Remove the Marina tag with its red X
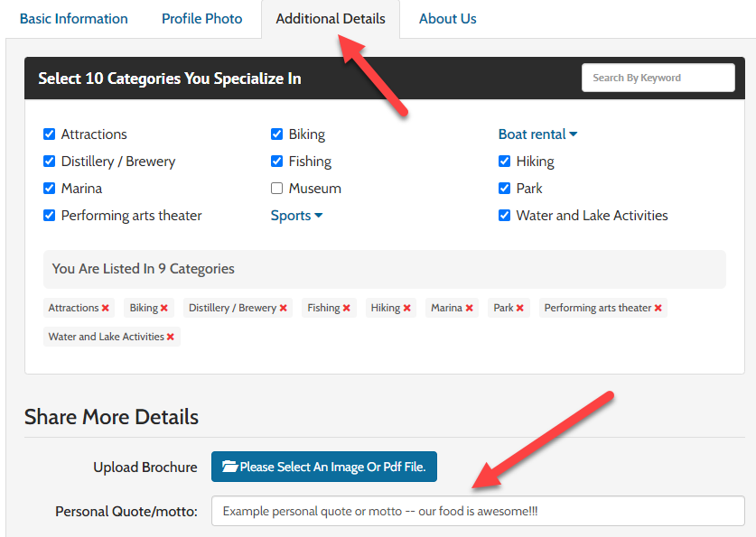Viewport: 756px width, 537px height. (x=470, y=309)
